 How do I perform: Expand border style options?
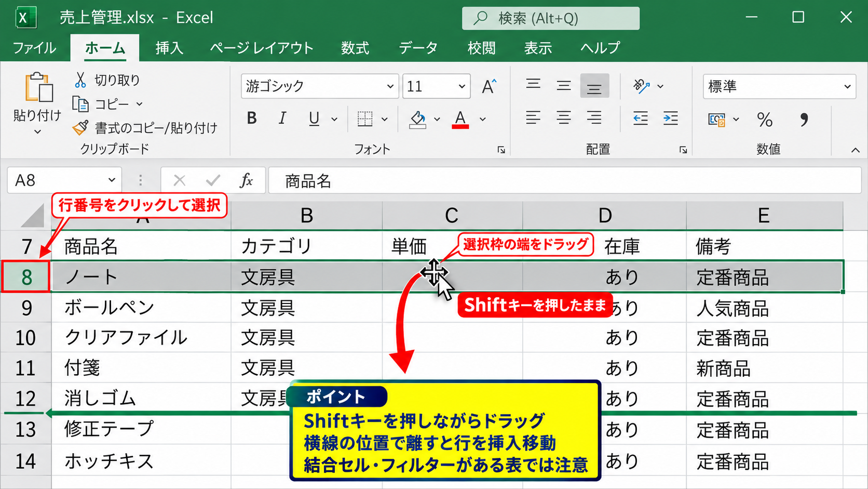coord(385,120)
